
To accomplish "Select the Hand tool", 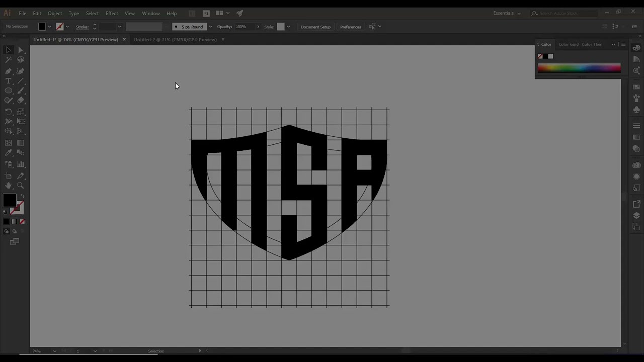I will point(9,186).
